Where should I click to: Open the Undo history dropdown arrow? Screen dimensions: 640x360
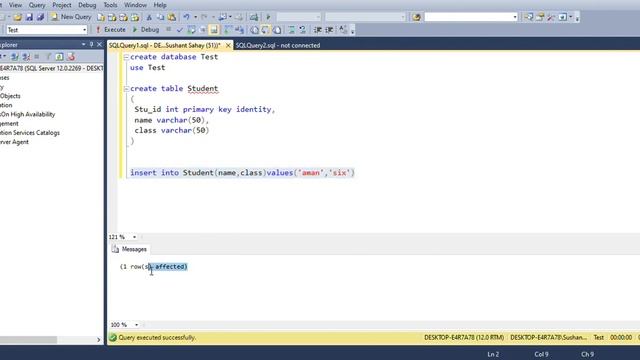pyautogui.click(x=196, y=17)
